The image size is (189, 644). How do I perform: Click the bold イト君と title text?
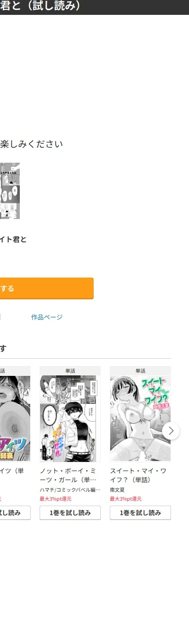coord(13,240)
